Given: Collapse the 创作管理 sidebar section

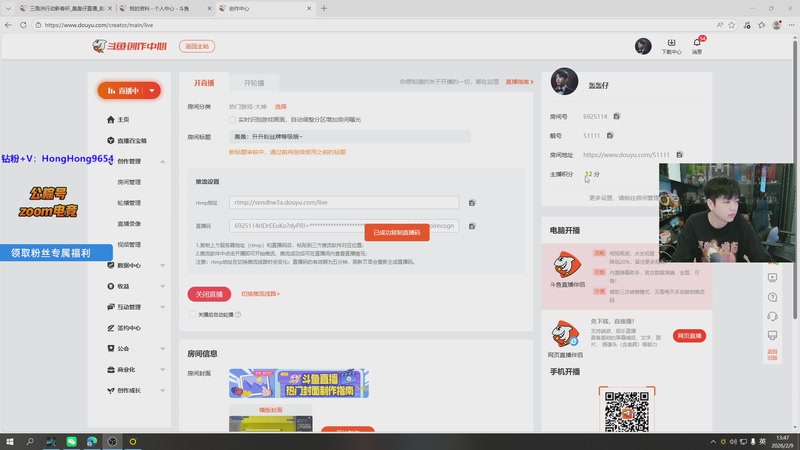Looking at the screenshot, I should pyautogui.click(x=162, y=161).
